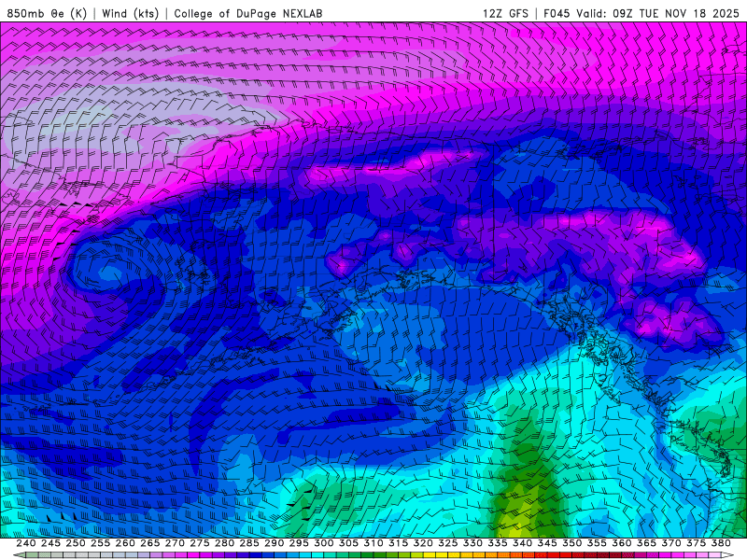747x560 pixels.
Task: Click the 315 legend value
Action: click(x=398, y=543)
